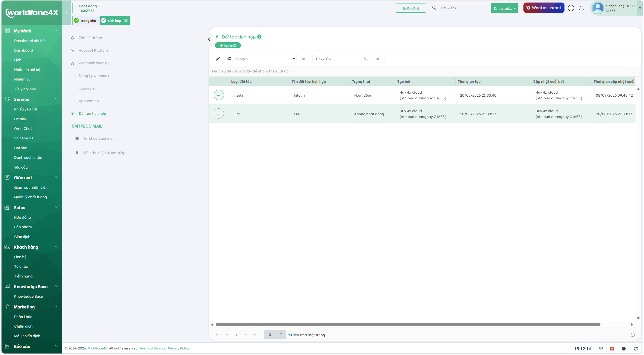Switch to the Trang chủ tab
Screen dimensions: 644x355
click(85, 21)
